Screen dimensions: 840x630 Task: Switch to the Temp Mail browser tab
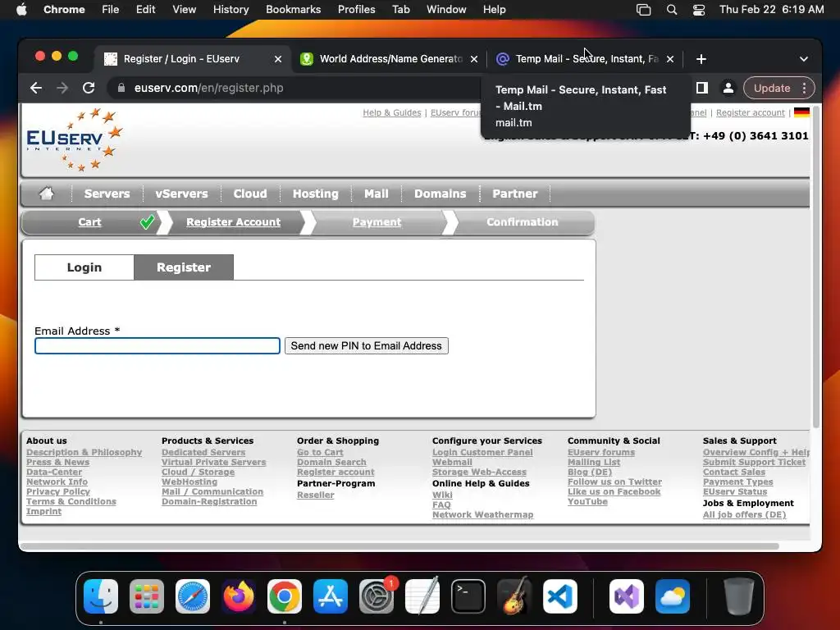(x=584, y=59)
